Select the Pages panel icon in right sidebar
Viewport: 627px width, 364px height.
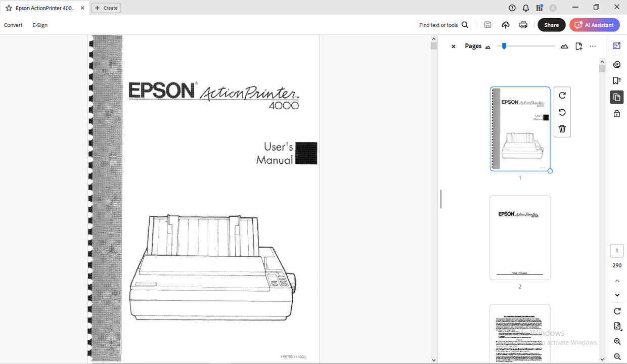click(616, 97)
